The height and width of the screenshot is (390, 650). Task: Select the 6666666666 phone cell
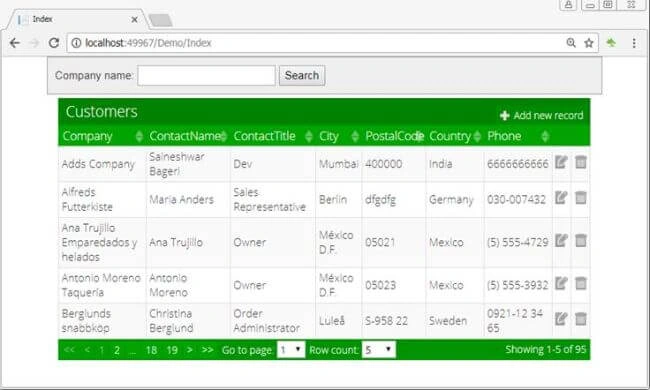pyautogui.click(x=518, y=164)
